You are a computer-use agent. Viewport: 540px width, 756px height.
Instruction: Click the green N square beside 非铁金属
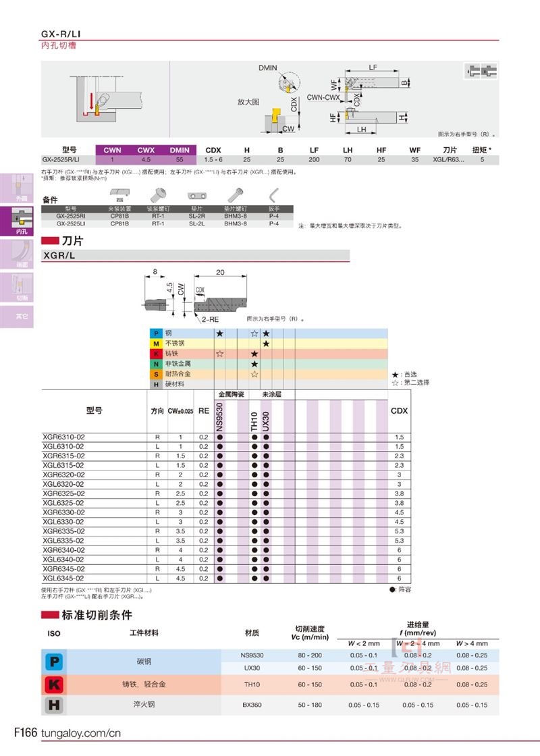coord(156,364)
